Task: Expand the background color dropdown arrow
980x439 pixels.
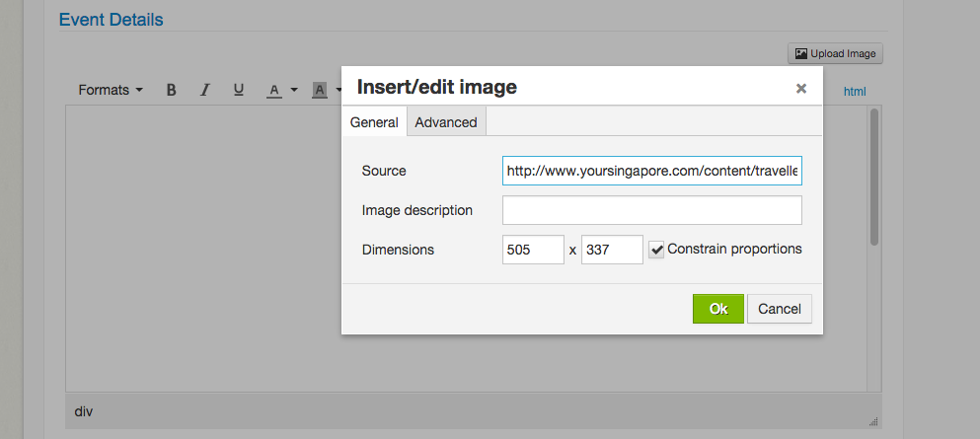Action: coord(339,90)
